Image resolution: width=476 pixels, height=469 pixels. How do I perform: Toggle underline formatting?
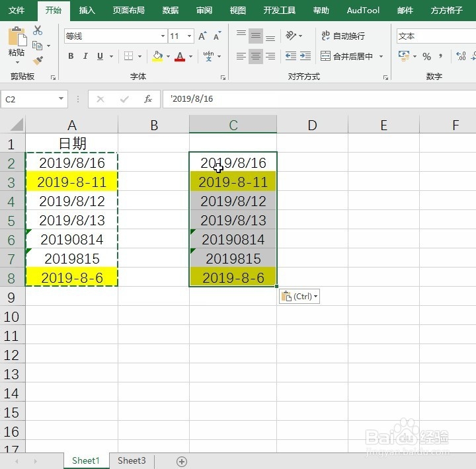pyautogui.click(x=100, y=56)
